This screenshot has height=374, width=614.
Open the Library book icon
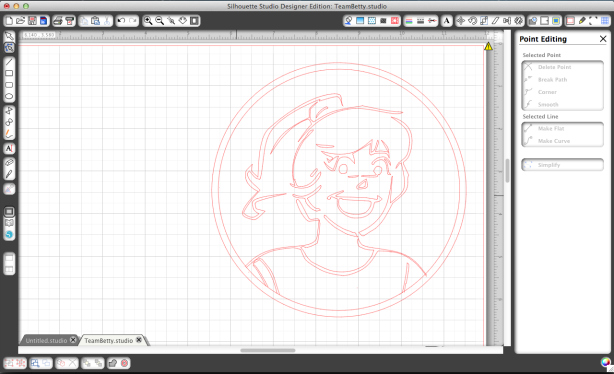[x=9, y=223]
